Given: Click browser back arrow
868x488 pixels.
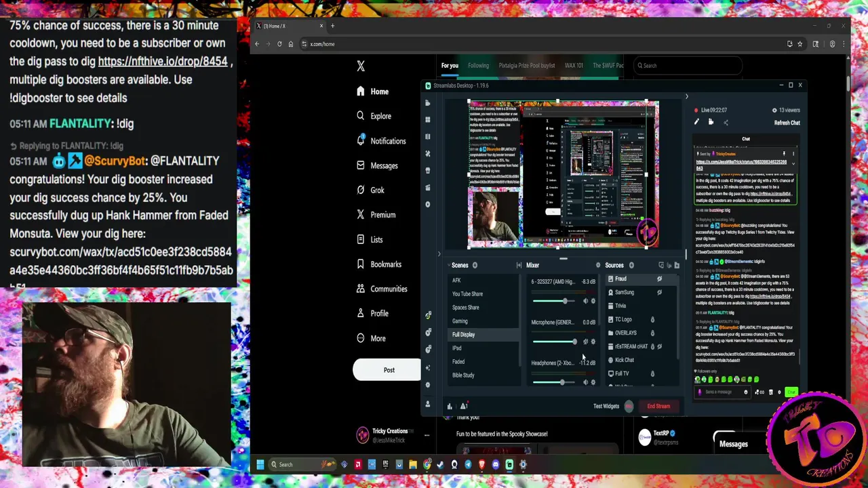Looking at the screenshot, I should point(257,44).
